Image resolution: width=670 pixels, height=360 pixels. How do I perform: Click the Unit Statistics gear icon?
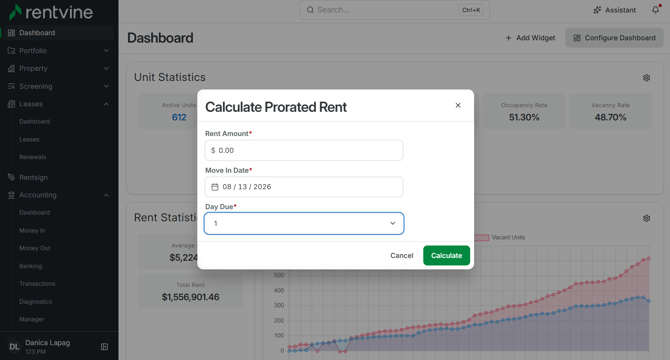click(646, 78)
